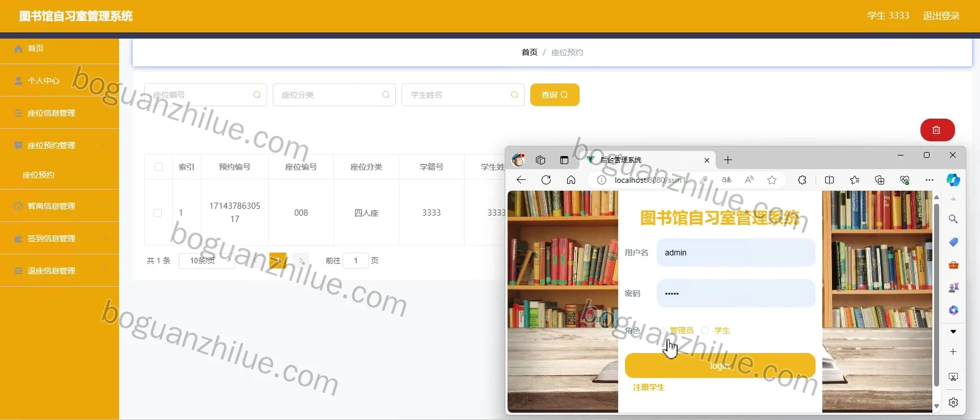Click the read aloud icon in address bar
The image size is (980, 420).
pyautogui.click(x=749, y=180)
